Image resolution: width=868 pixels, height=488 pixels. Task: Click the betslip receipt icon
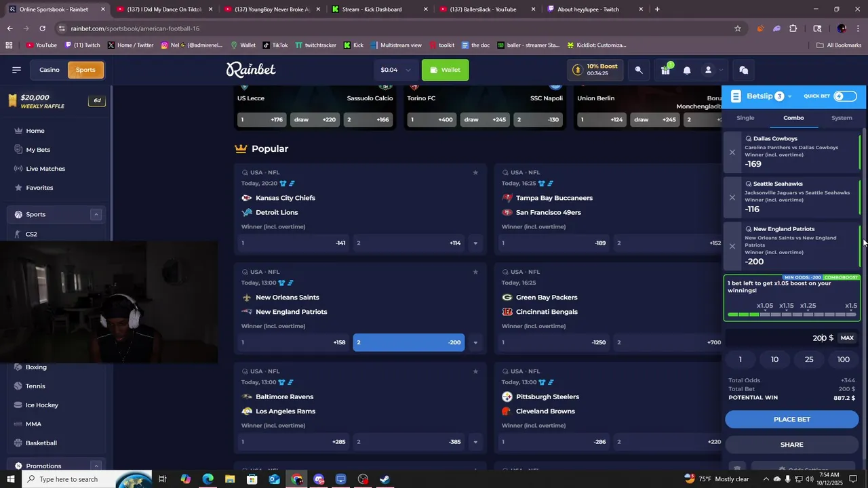(736, 96)
